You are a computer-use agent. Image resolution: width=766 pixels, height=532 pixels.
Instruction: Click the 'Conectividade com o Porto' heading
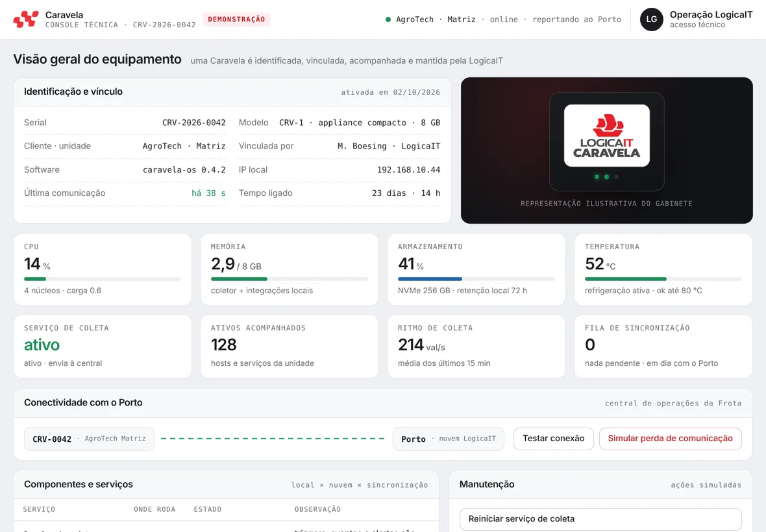pos(83,403)
